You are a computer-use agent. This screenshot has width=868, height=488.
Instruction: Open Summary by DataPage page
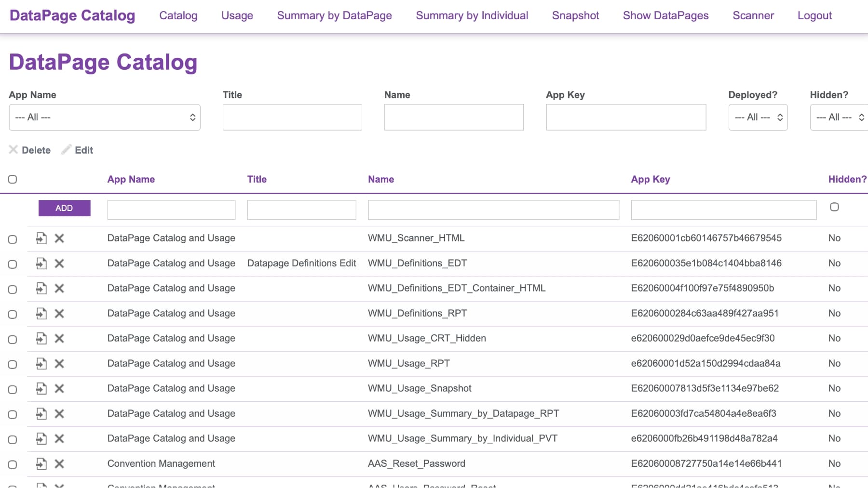335,15
